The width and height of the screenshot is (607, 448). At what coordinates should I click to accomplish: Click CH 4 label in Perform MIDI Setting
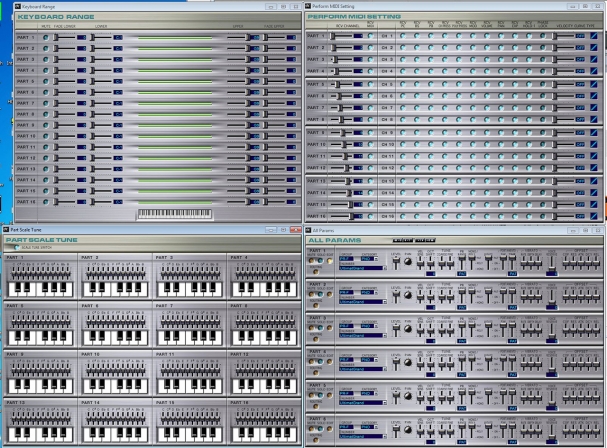click(x=387, y=71)
